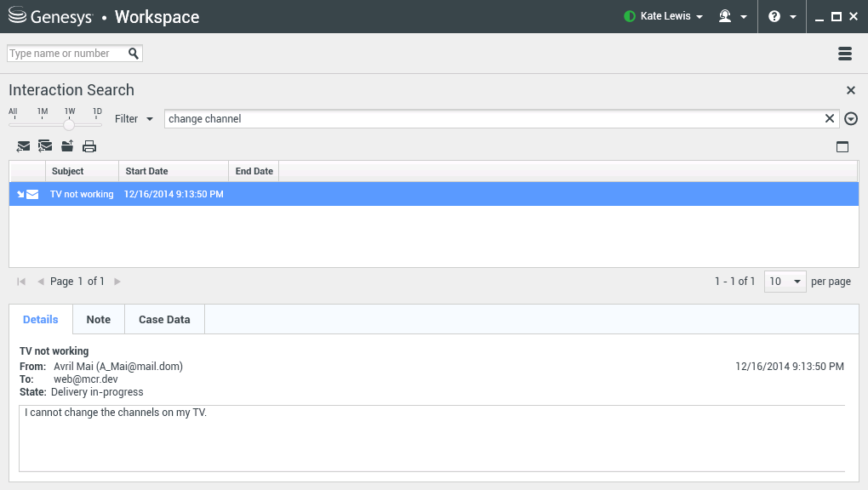Click the time range slider handle
The image size is (868, 490).
[x=69, y=124]
